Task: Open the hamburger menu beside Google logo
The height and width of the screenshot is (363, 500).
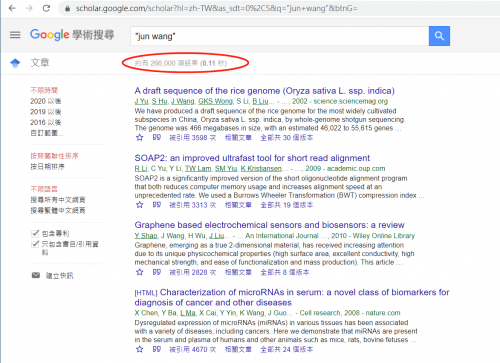Action: pos(15,35)
